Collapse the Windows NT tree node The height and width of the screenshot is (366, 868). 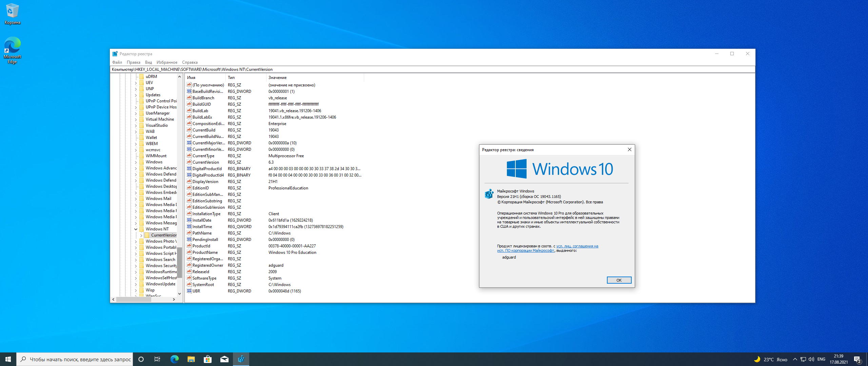tap(136, 229)
